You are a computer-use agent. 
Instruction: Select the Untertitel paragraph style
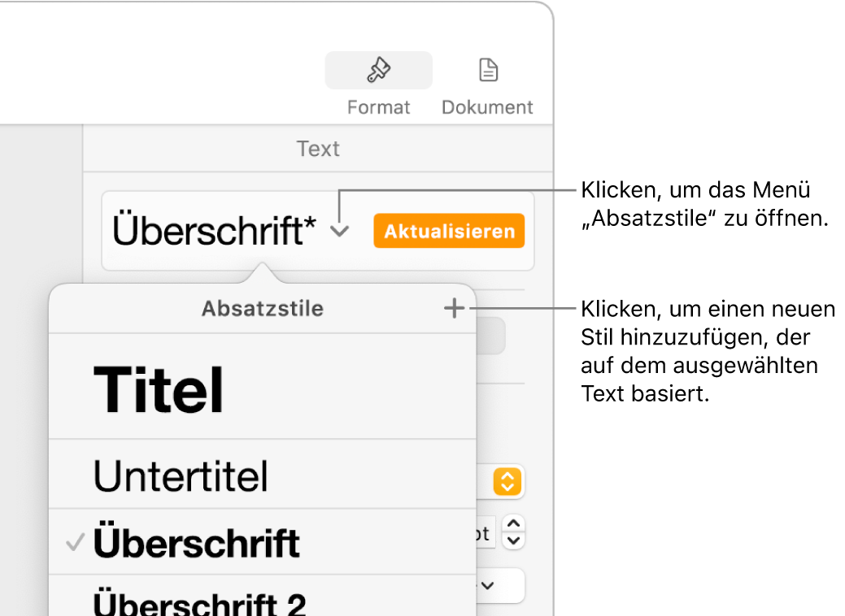[x=263, y=475]
